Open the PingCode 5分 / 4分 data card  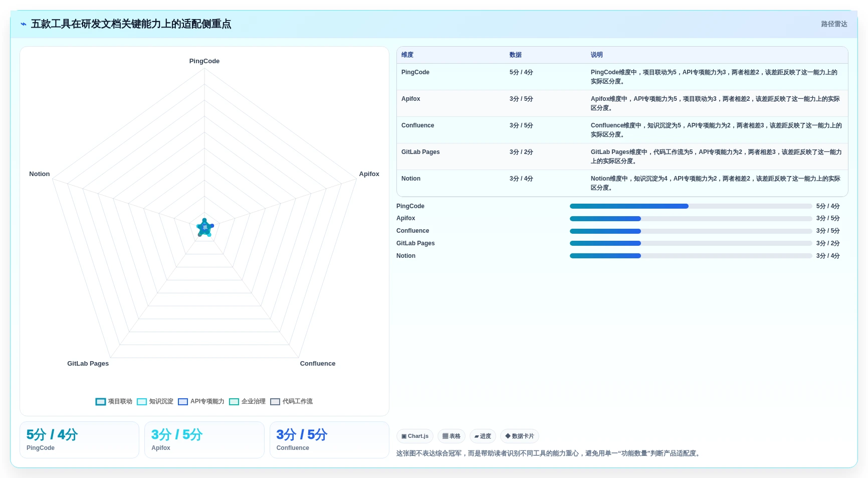pyautogui.click(x=79, y=440)
